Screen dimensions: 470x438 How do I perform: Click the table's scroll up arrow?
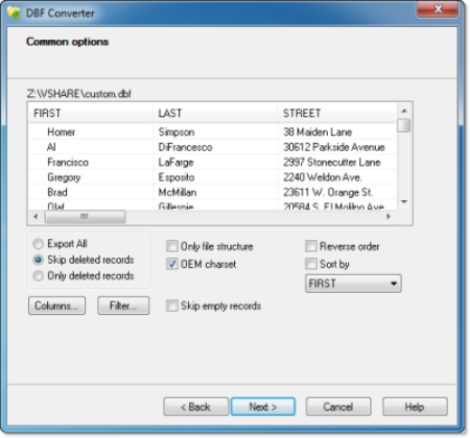404,111
